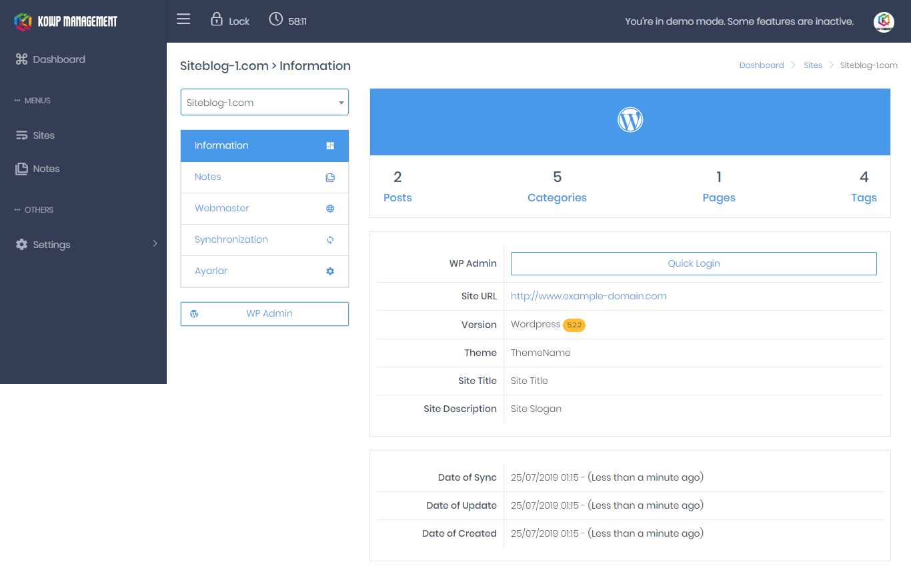The height and width of the screenshot is (588, 911).
Task: Click the KOWP Management logo
Action: (x=66, y=21)
